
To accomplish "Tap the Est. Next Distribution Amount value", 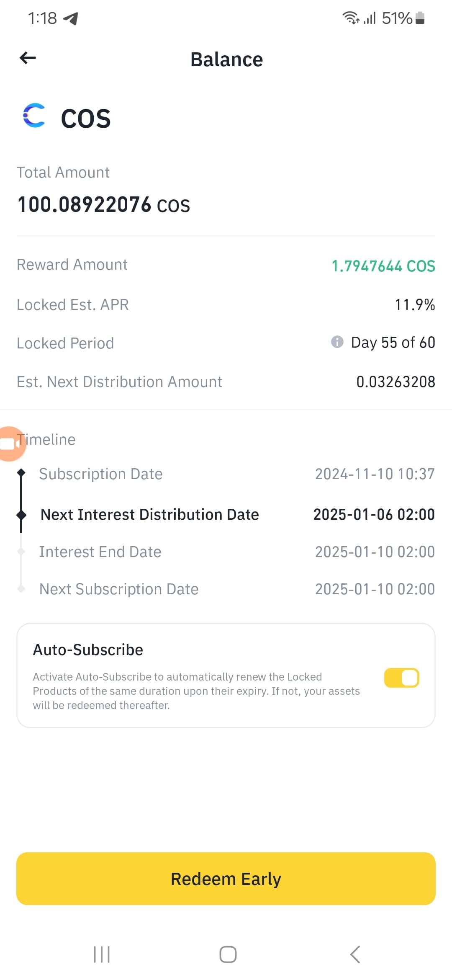I will 395,382.
